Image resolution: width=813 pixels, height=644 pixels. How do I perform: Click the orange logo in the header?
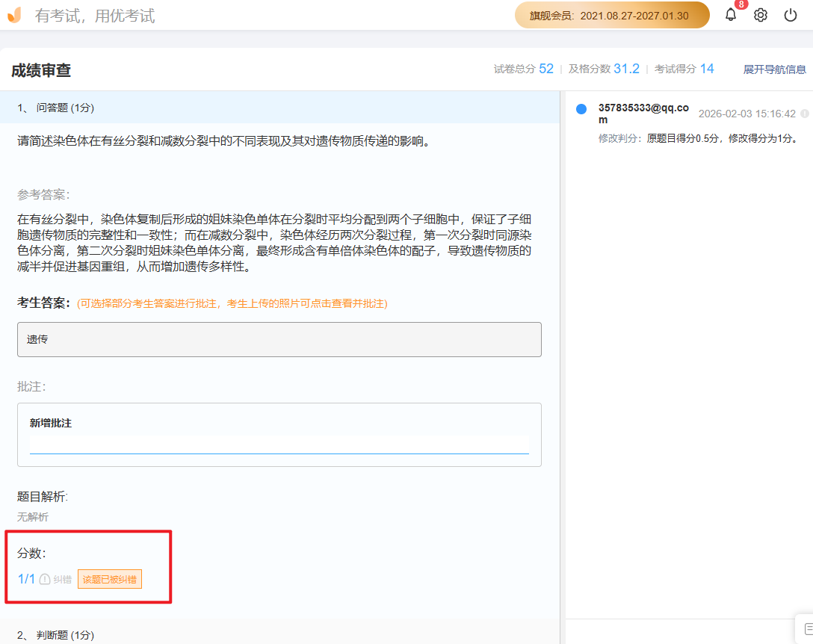point(14,15)
